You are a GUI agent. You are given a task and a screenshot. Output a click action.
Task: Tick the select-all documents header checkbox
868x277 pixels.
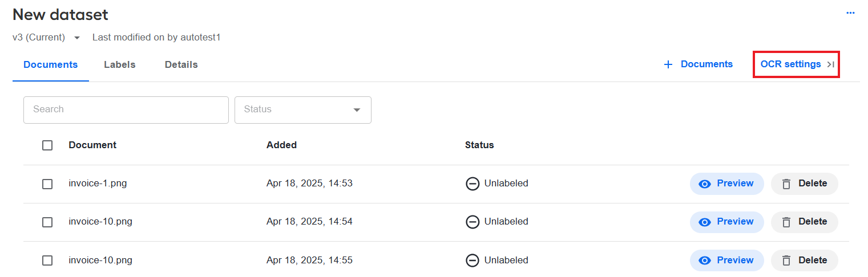tap(47, 145)
